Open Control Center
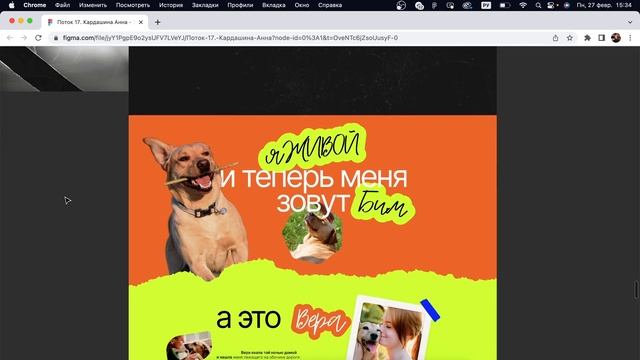640x360 pixels. [x=552, y=5]
